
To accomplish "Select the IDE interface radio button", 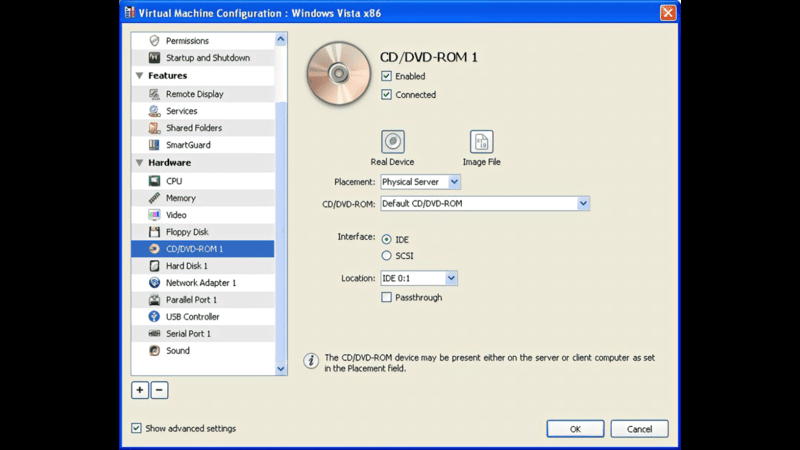I will point(386,239).
